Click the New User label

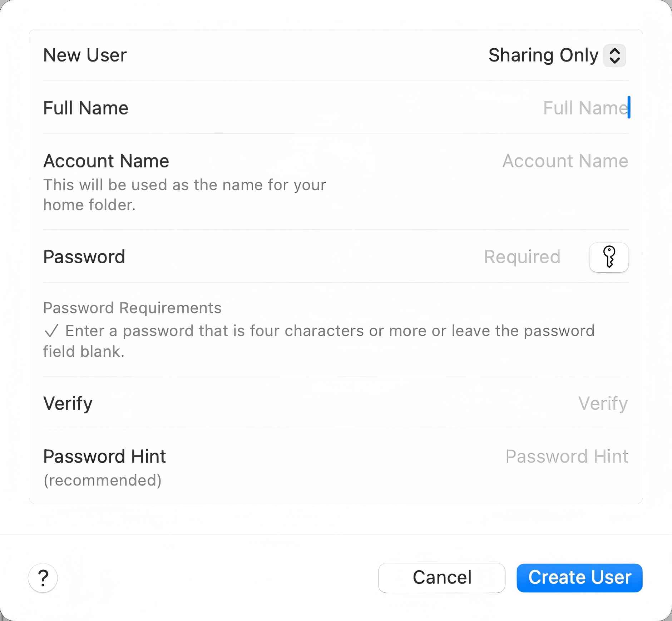click(x=85, y=55)
